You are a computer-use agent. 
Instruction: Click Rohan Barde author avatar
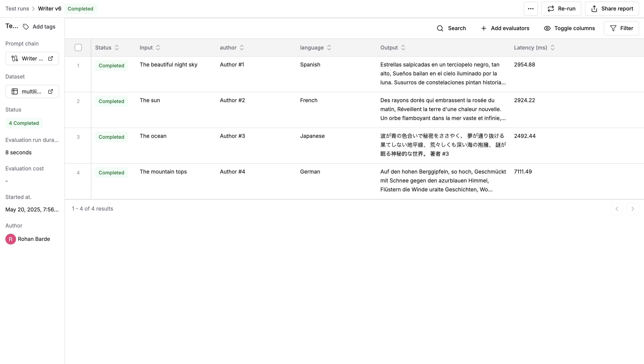click(x=10, y=239)
